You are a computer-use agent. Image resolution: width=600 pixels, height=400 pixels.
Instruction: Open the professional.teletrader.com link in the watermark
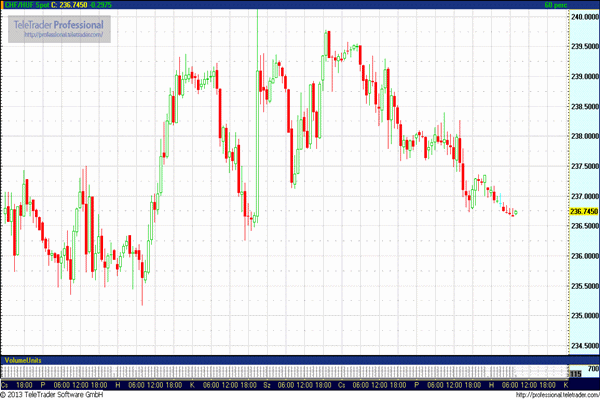click(63, 35)
